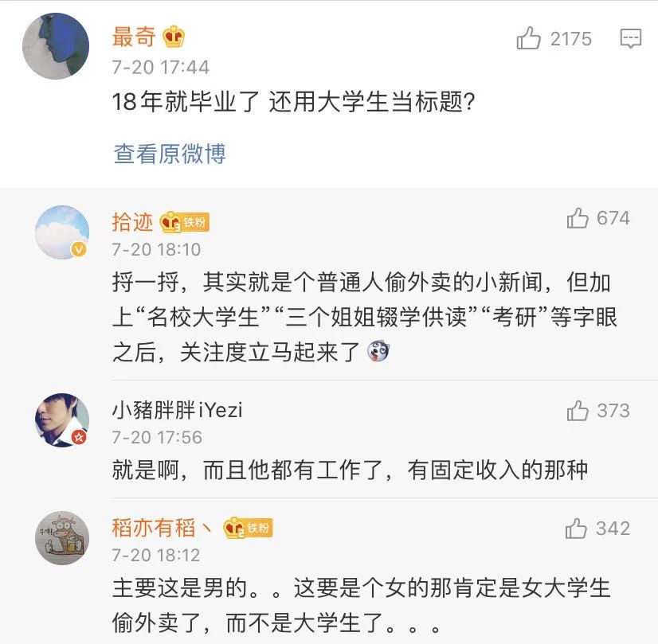Like 小豬胖胖iYezi's comment
Screen dimensions: 658x644
point(578,411)
